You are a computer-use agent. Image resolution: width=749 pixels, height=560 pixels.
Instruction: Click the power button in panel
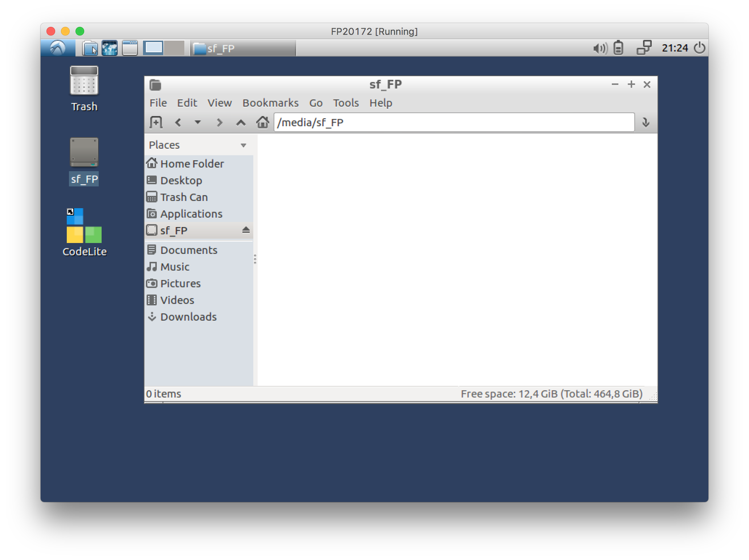click(x=699, y=48)
